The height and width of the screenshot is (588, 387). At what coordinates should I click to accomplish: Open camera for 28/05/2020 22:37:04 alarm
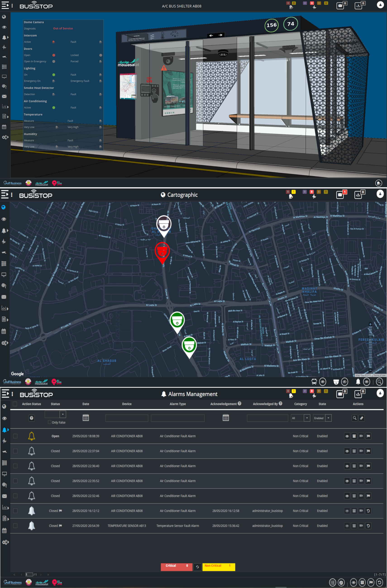point(361,451)
